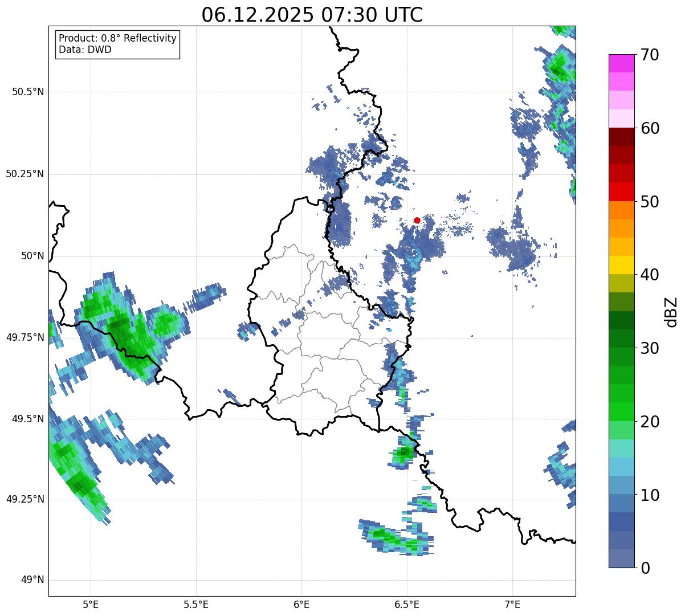The width and height of the screenshot is (685, 616).
Task: Click the longitude label 5°E
Action: click(91, 604)
